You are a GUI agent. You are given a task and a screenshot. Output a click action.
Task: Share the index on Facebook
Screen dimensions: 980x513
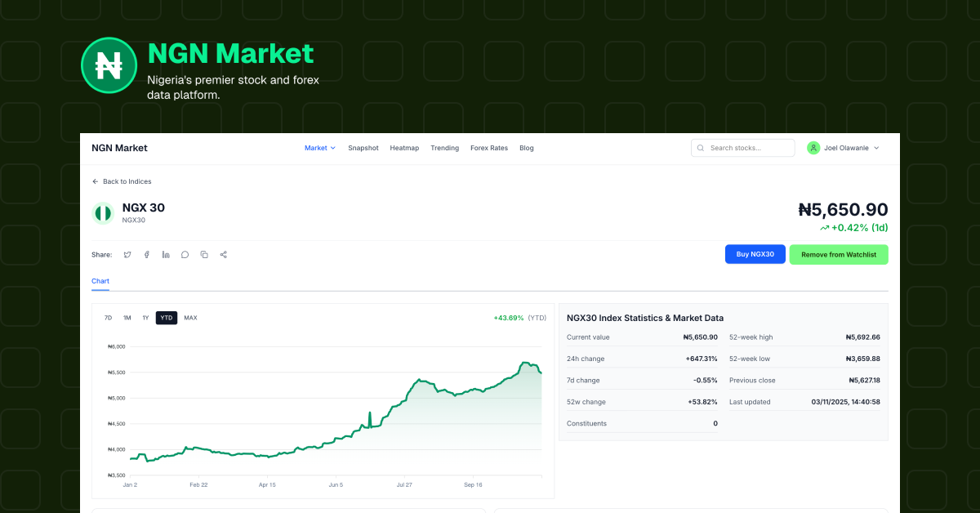147,255
